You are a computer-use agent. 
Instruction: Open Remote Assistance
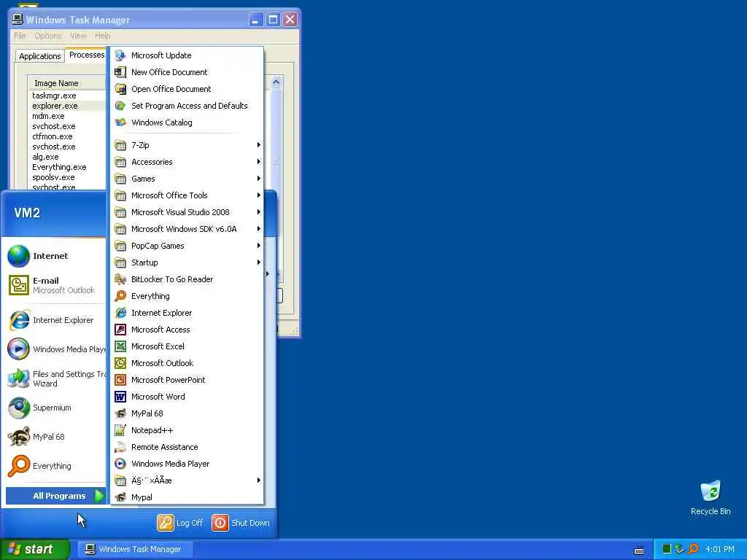[x=187, y=447]
